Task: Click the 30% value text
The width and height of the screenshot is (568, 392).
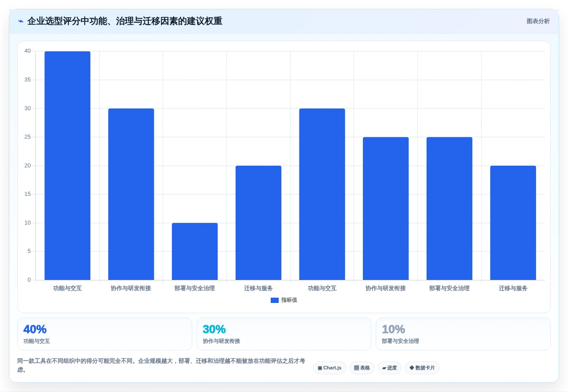Action: [214, 330]
